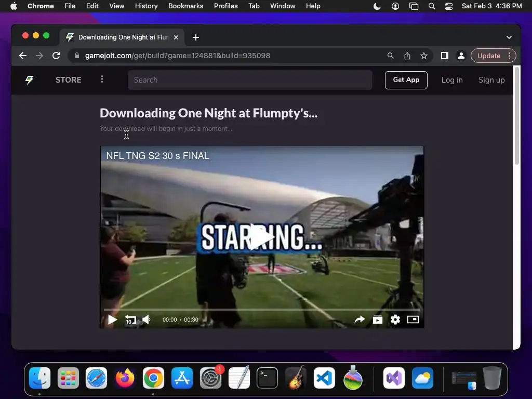The width and height of the screenshot is (532, 399).
Task: Open the STORE page
Action: pyautogui.click(x=68, y=79)
